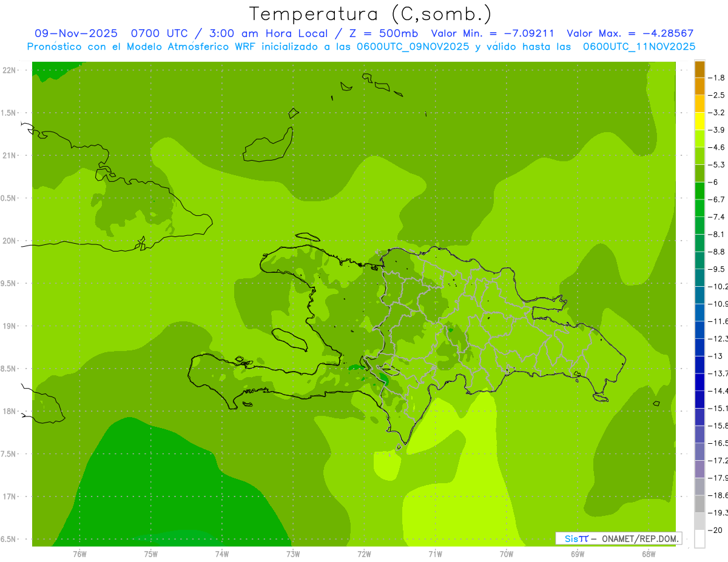Click the -6.7 colorbar label
The image size is (728, 562).
pos(718,199)
